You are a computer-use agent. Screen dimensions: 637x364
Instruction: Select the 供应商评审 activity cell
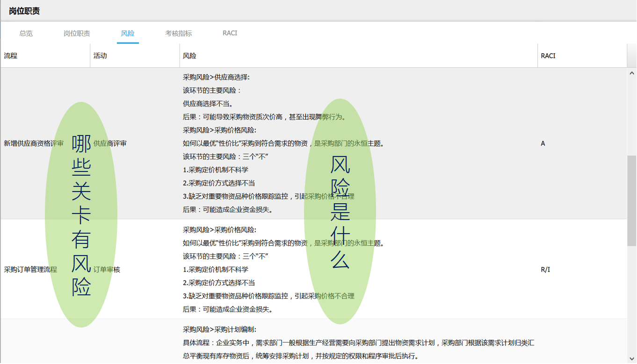[x=110, y=143]
